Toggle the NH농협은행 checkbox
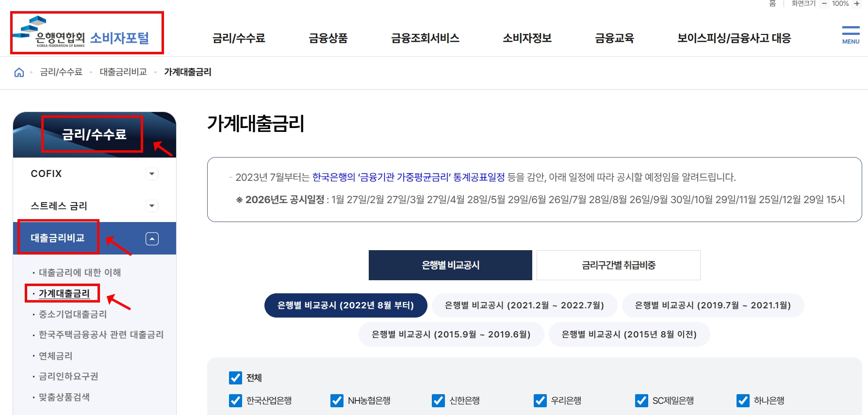868x415 pixels. pyautogui.click(x=337, y=400)
